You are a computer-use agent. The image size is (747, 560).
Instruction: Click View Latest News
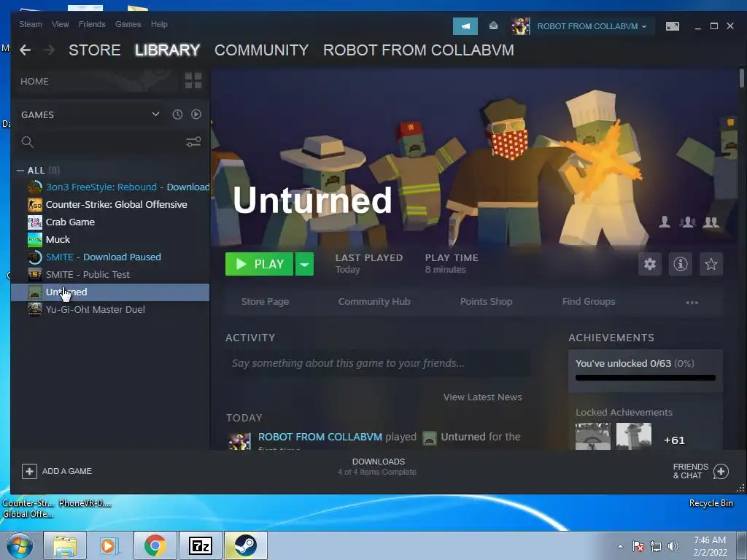pos(483,397)
